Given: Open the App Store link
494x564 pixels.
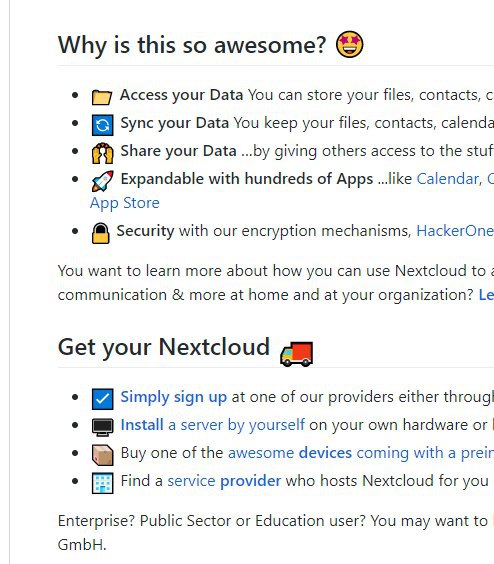Looking at the screenshot, I should [124, 203].
